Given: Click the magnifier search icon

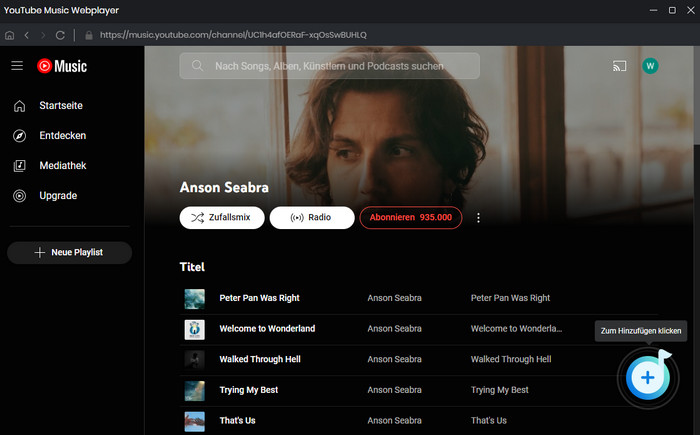Looking at the screenshot, I should [x=197, y=66].
